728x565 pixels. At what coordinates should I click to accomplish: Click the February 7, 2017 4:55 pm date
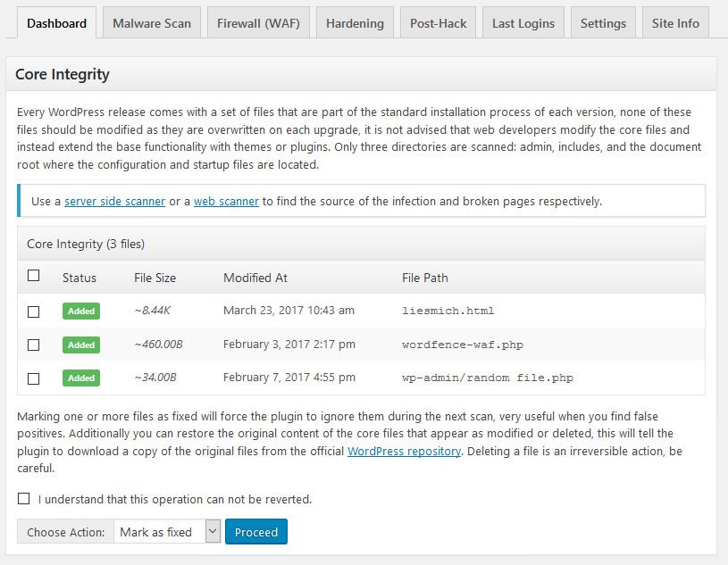coord(289,378)
